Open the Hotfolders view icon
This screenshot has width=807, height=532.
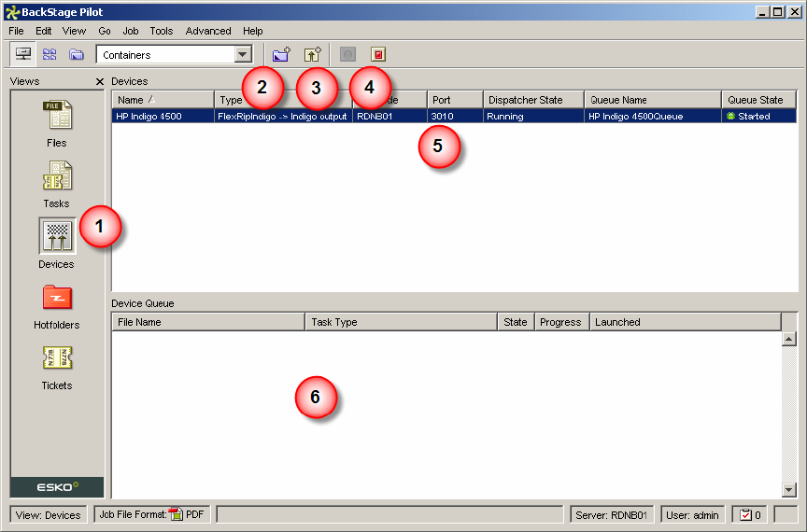click(57, 297)
